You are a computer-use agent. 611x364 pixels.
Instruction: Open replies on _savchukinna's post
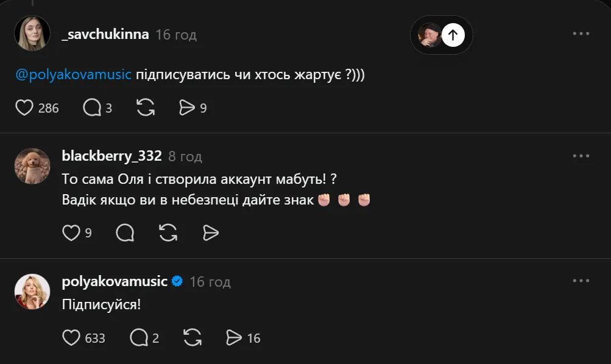(x=92, y=108)
